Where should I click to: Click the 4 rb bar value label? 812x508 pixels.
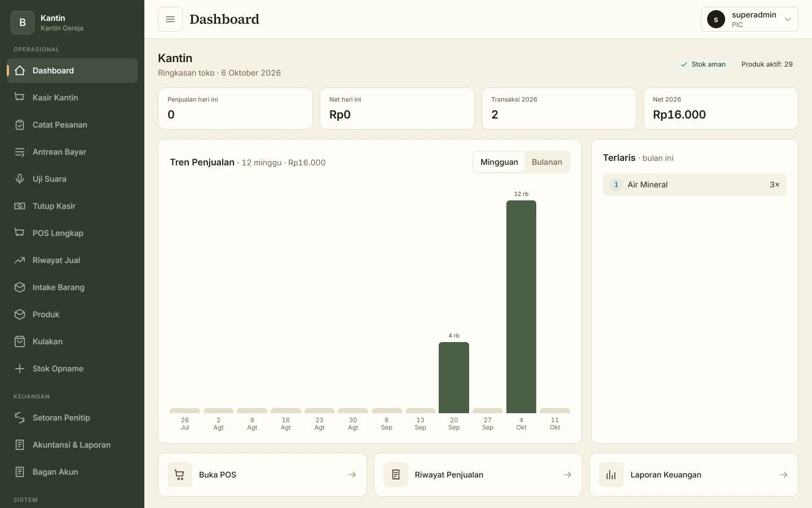(454, 335)
